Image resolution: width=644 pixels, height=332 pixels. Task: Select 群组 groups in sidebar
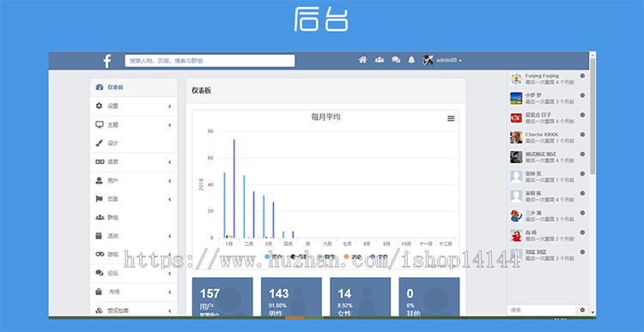133,218
